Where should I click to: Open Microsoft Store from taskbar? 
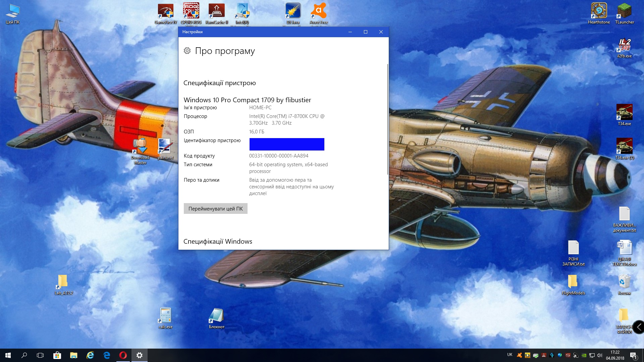[x=57, y=355]
